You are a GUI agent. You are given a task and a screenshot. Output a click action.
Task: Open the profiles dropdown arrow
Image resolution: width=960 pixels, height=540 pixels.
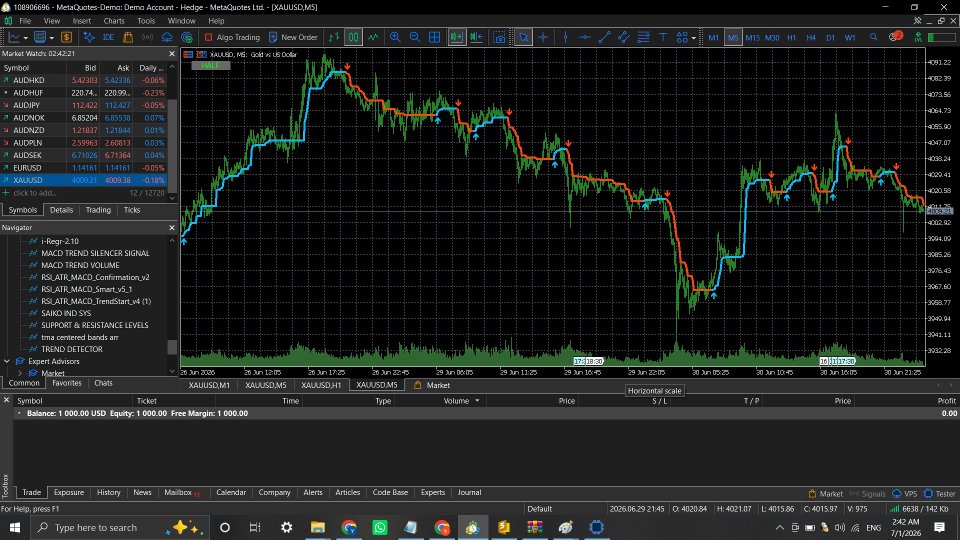click(51, 38)
